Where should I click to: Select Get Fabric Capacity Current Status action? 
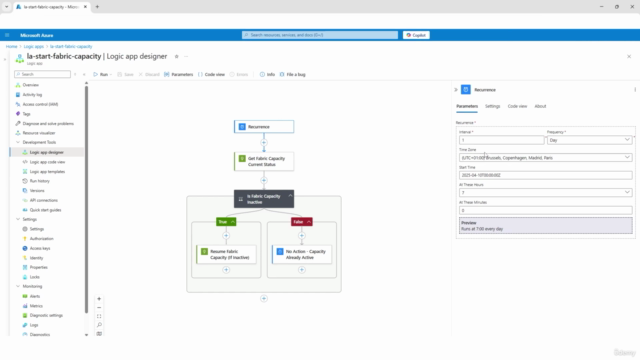[264, 161]
